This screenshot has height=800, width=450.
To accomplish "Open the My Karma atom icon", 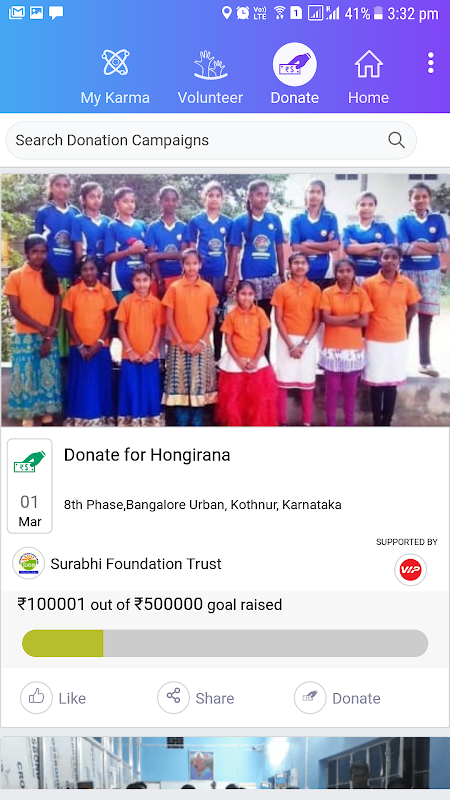I will pyautogui.click(x=115, y=62).
